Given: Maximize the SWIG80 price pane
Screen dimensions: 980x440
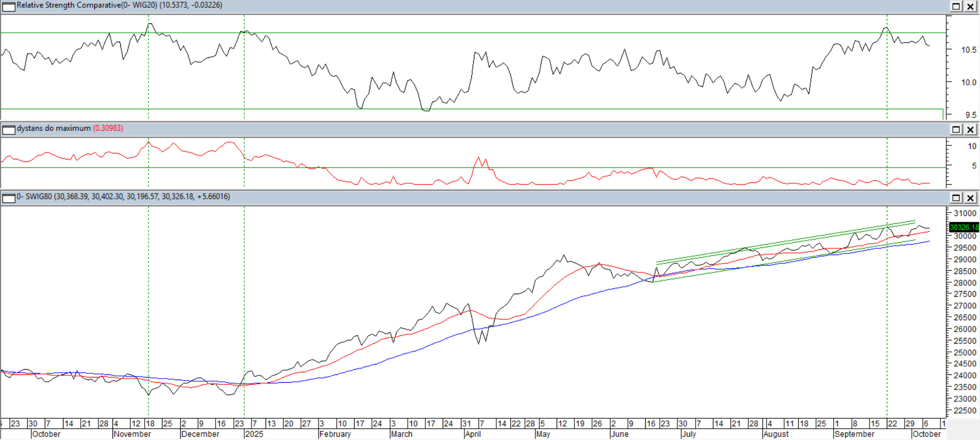Looking at the screenshot, I should point(956,197).
